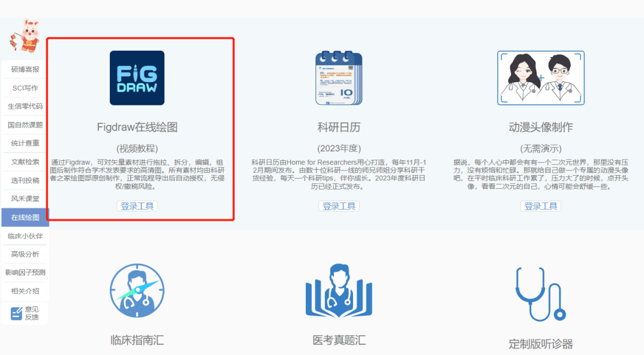
Task: Open the 在线绘图 sidebar tab
Action: (24, 217)
